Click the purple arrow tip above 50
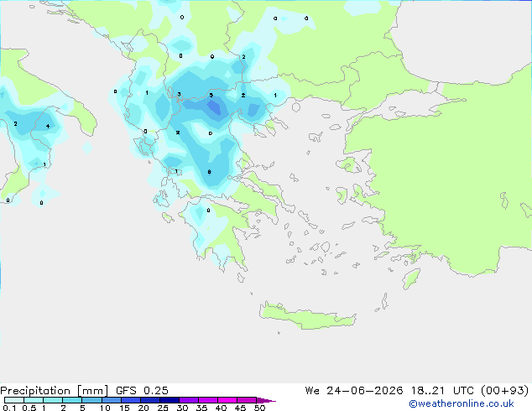 (x=266, y=400)
